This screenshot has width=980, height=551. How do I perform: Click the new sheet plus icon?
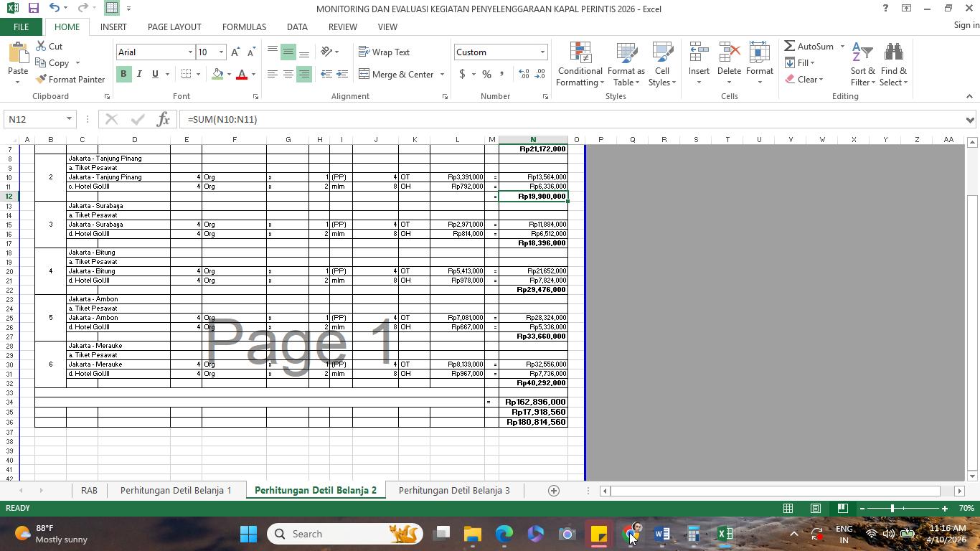[553, 490]
